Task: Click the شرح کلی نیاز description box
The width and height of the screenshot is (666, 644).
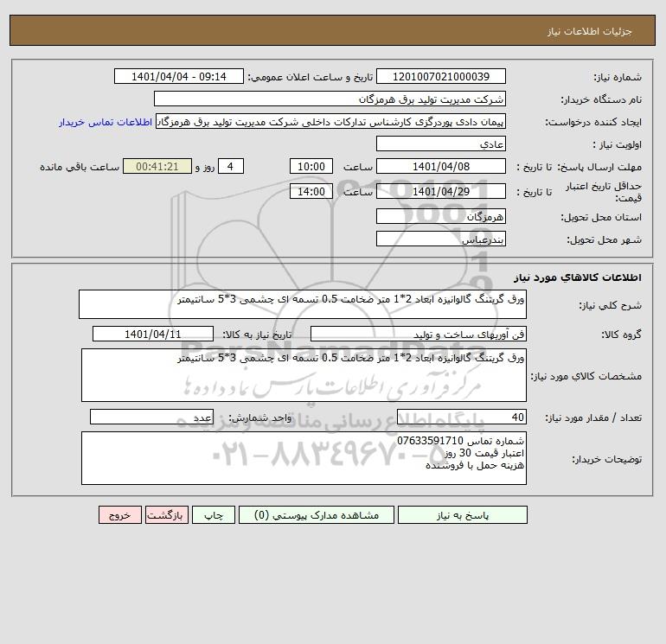Action: [303, 304]
